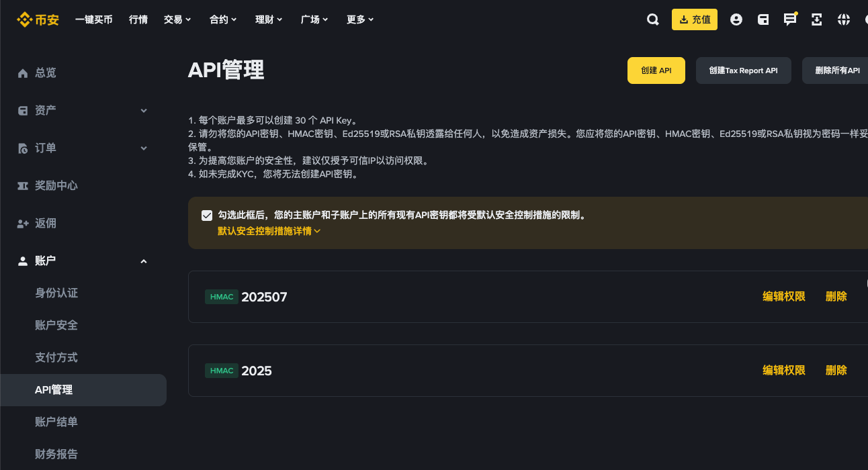Open the chat notifications icon

click(x=790, y=19)
